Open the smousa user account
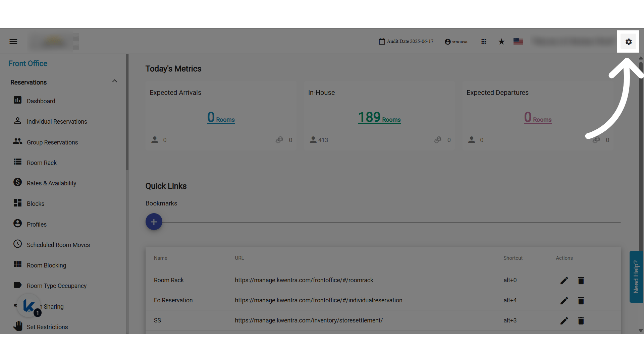The height and width of the screenshot is (362, 644). coord(456,42)
